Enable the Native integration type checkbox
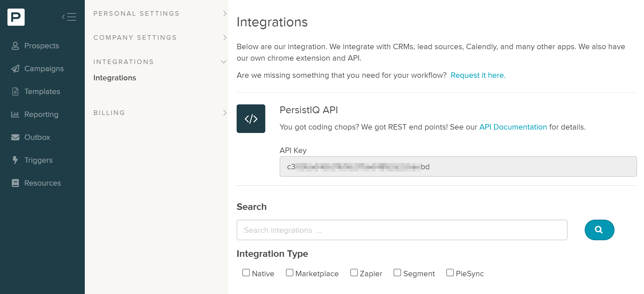Image resolution: width=644 pixels, height=294 pixels. tap(246, 273)
